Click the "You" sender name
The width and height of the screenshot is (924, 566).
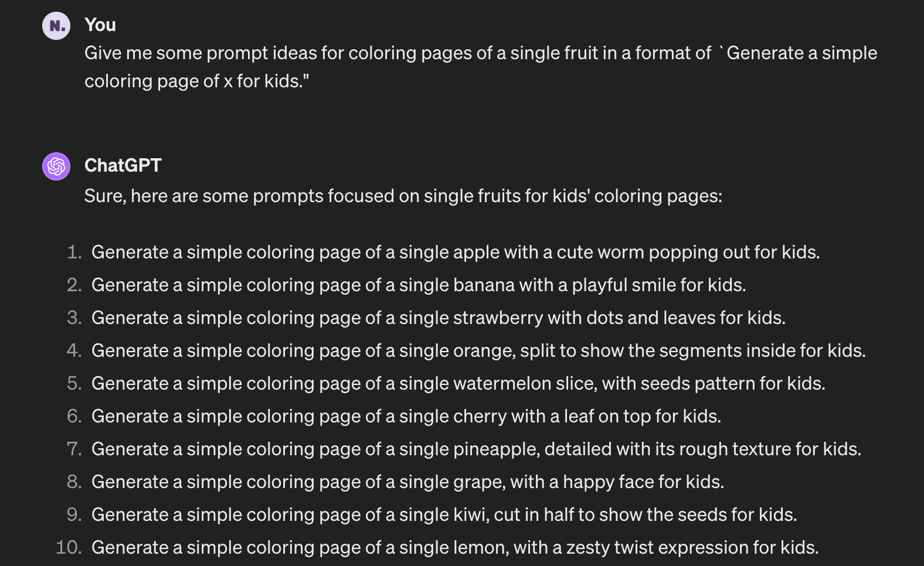pyautogui.click(x=100, y=25)
